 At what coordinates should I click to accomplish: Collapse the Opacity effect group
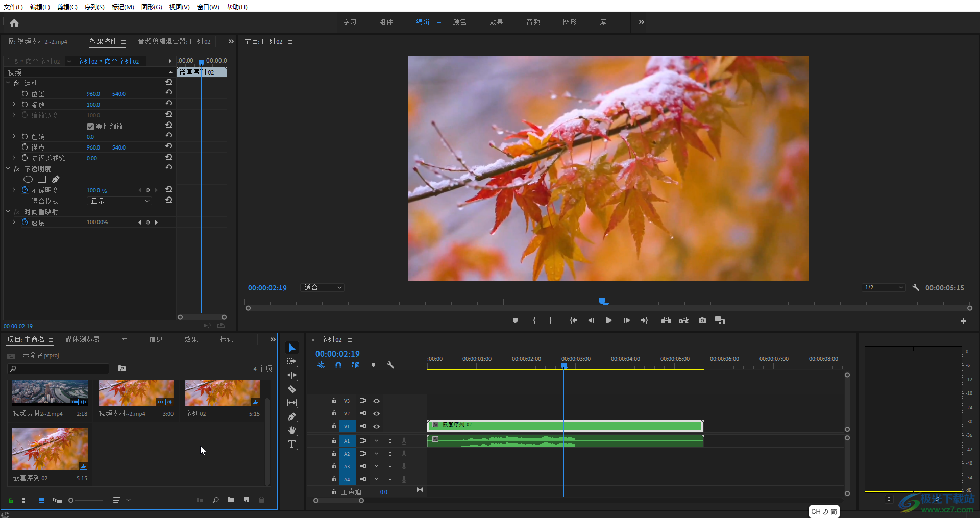click(x=8, y=168)
